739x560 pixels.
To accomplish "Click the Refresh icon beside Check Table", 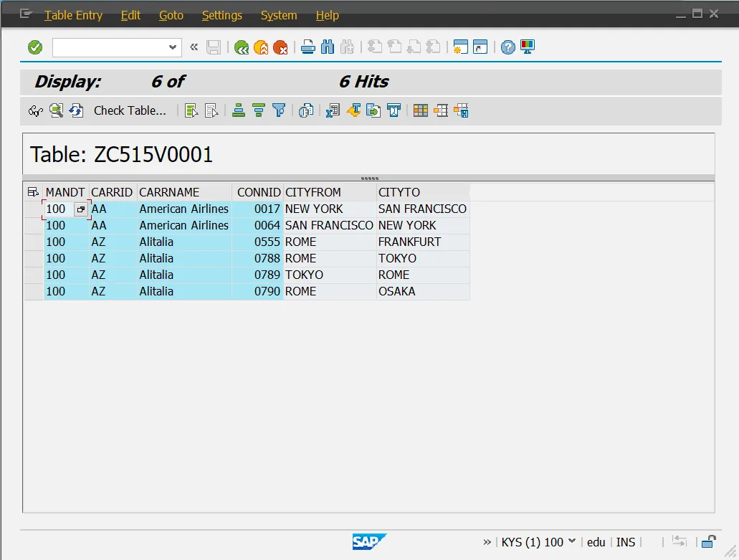I will point(76,110).
